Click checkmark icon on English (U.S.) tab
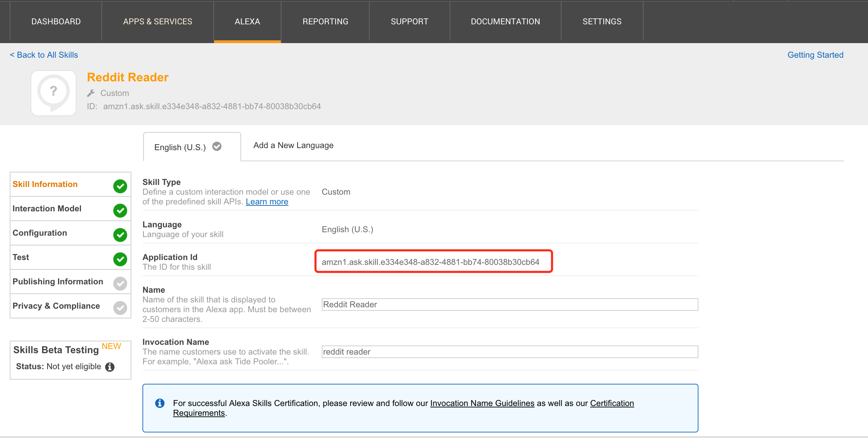This screenshot has width=868, height=438. click(x=217, y=146)
